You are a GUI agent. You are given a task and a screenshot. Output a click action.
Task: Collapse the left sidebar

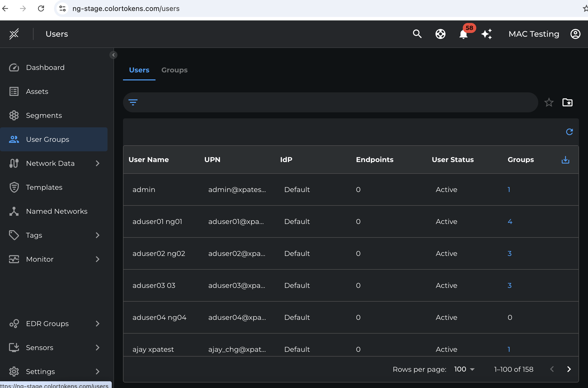[113, 55]
